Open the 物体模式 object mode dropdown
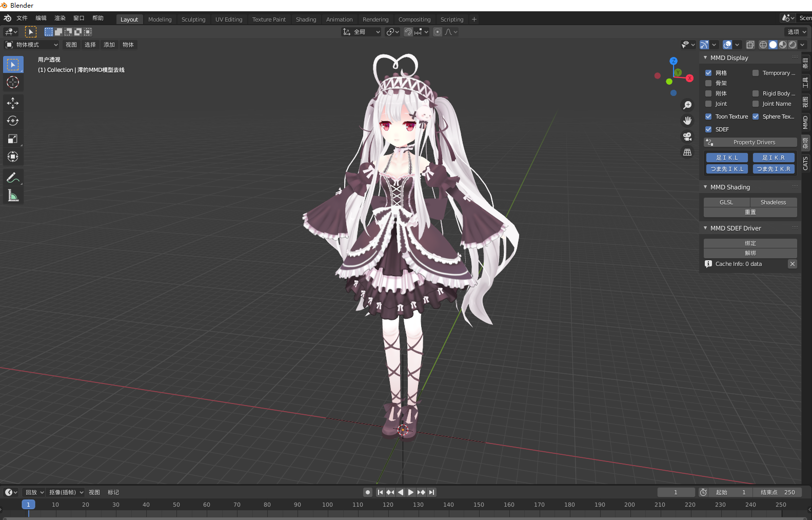Image resolution: width=812 pixels, height=520 pixels. [x=32, y=45]
